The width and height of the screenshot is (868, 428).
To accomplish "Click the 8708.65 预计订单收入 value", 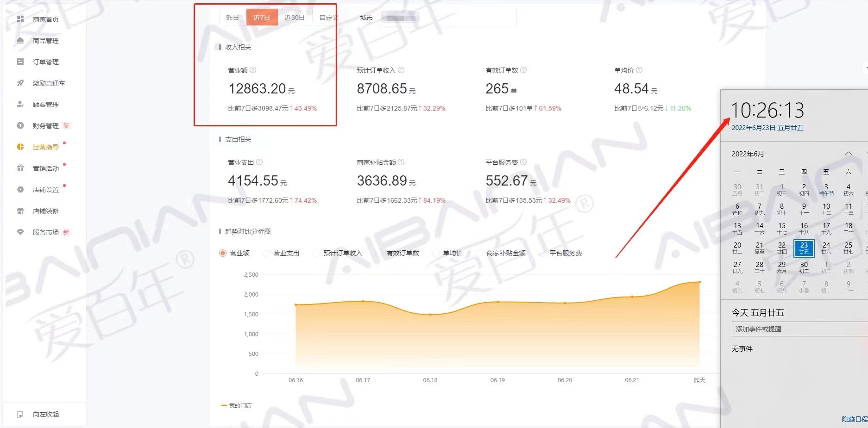I will [x=382, y=88].
